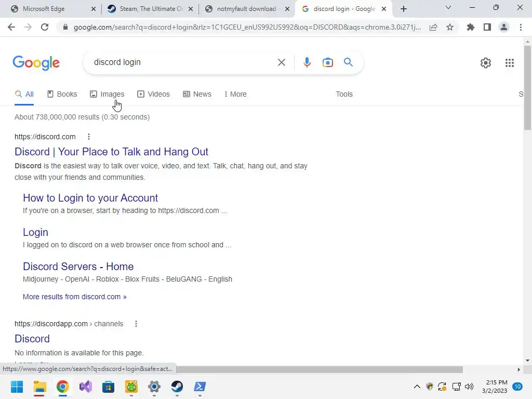Click the https://discord.com result URL

point(45,137)
